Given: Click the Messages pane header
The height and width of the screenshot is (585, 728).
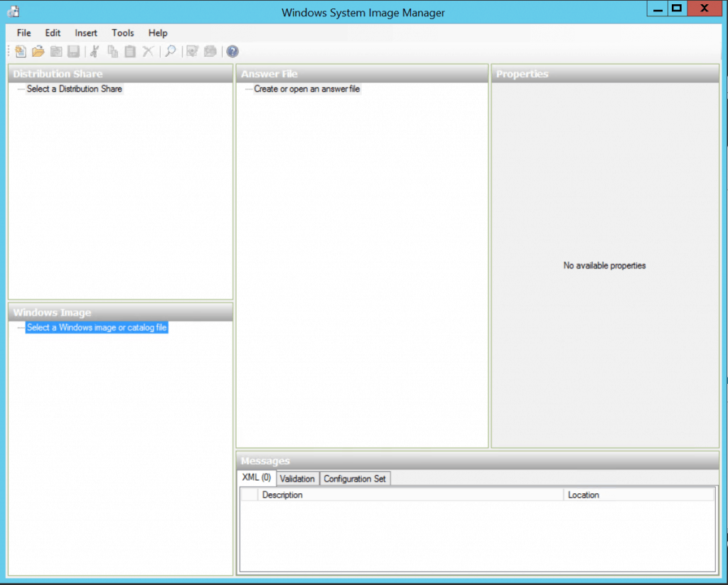Looking at the screenshot, I should (477, 461).
